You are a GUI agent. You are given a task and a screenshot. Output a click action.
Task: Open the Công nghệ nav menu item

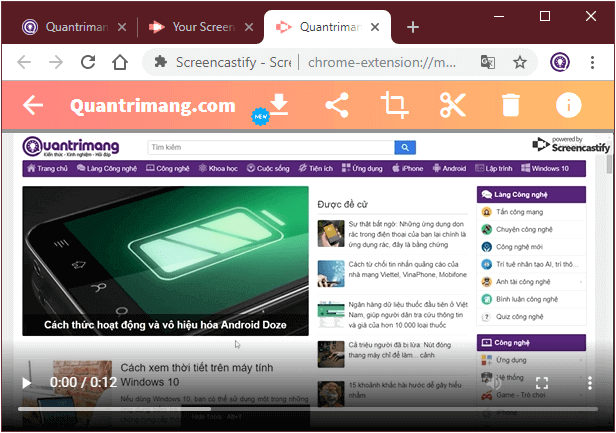pos(167,168)
